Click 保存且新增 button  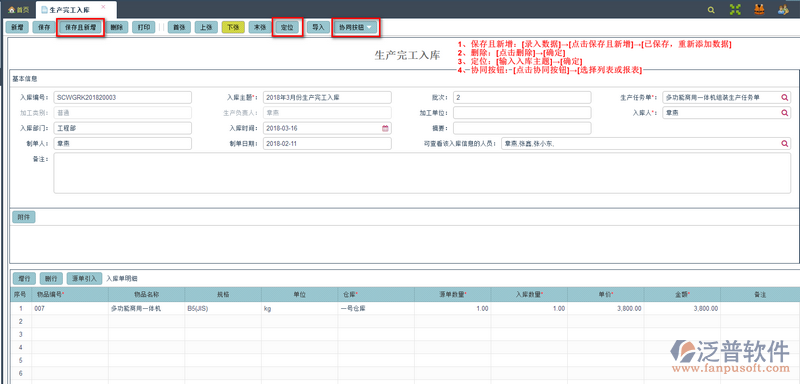pyautogui.click(x=81, y=28)
